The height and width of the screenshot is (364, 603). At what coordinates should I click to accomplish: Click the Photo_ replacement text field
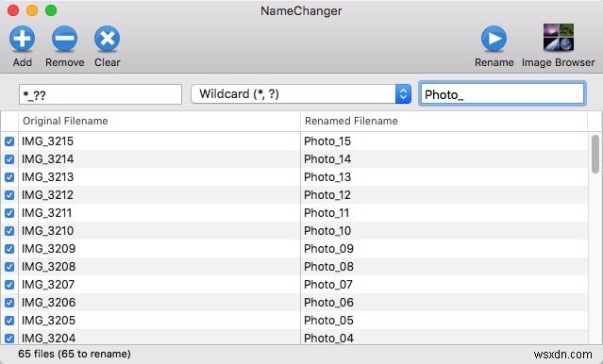502,94
